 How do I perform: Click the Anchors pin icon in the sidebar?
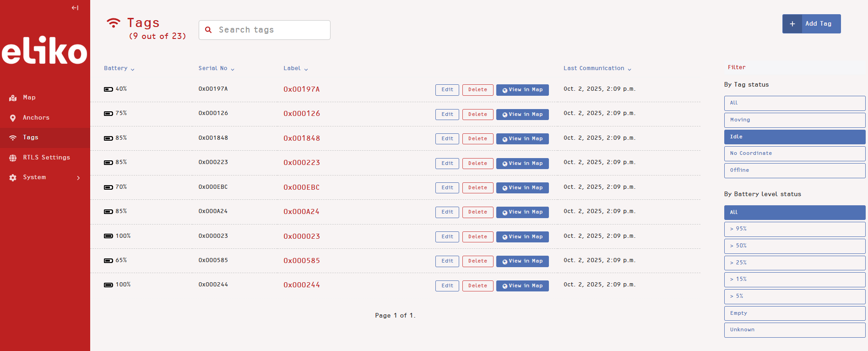[13, 118]
